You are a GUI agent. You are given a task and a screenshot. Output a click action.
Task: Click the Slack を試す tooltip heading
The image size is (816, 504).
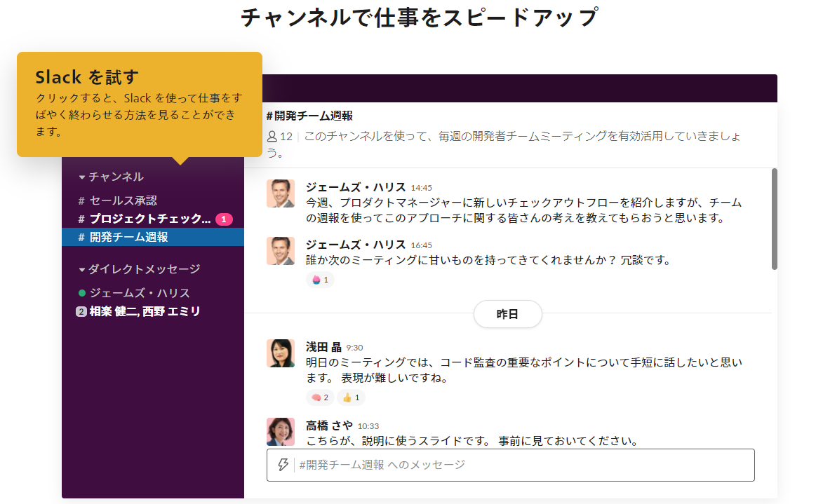[x=87, y=77]
